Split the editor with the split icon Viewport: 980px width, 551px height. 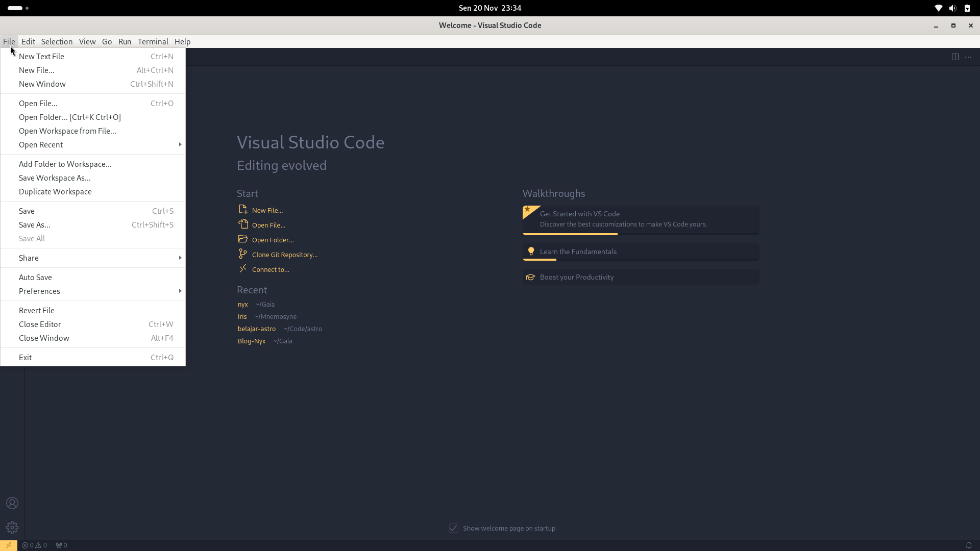coord(955,57)
